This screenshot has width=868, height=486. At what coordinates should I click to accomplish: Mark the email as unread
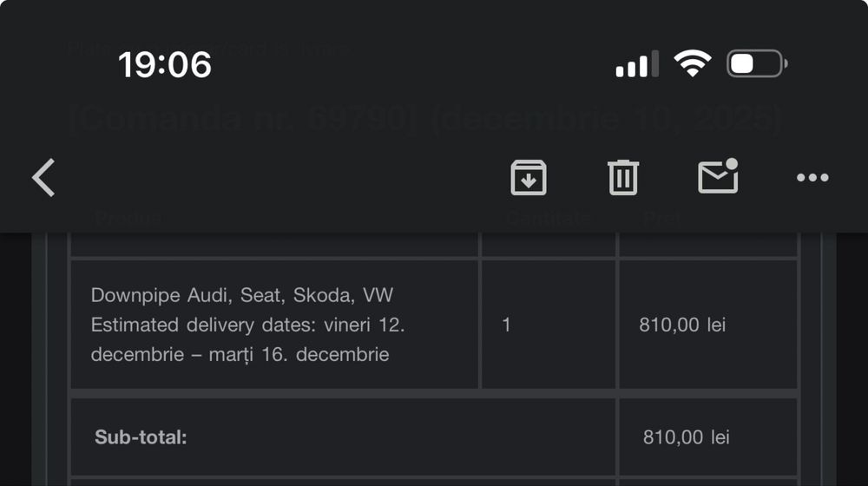(x=718, y=177)
